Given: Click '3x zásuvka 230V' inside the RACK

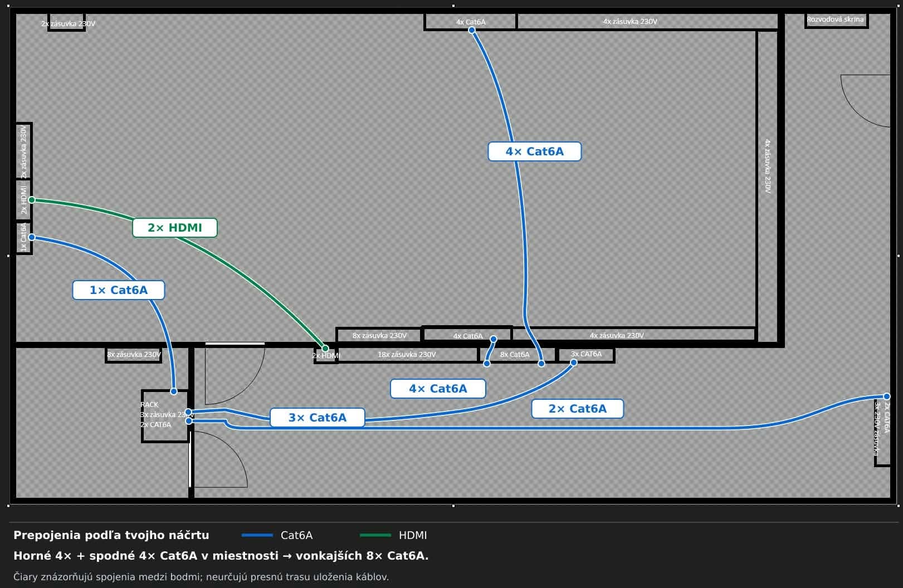Looking at the screenshot, I should click(x=166, y=415).
